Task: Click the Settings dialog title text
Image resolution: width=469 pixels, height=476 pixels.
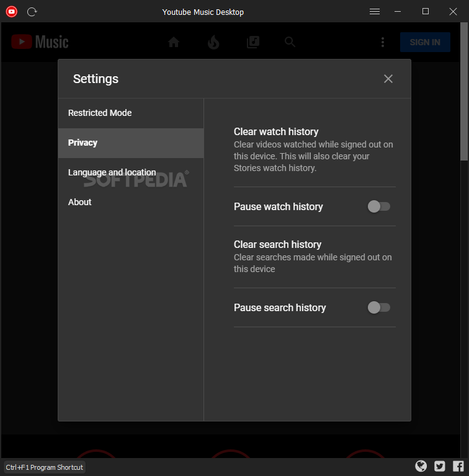Action: 96,79
